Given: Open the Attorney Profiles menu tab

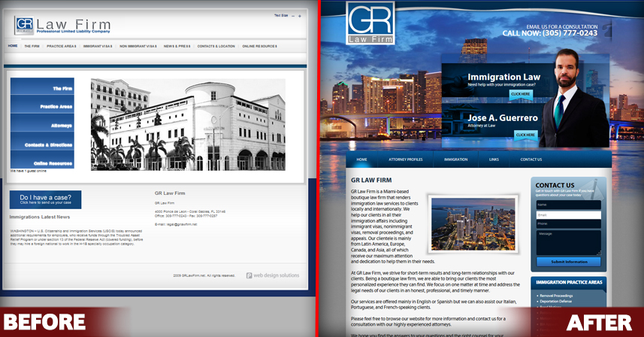Looking at the screenshot, I should (x=405, y=159).
